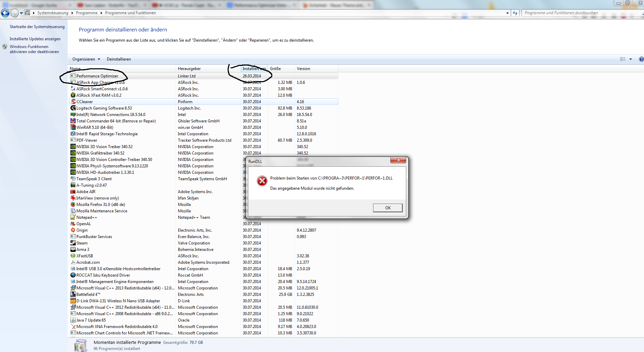The image size is (644, 352).
Task: Select D-Link DWA-131 Wireless N Nano entry
Action: pos(203,301)
